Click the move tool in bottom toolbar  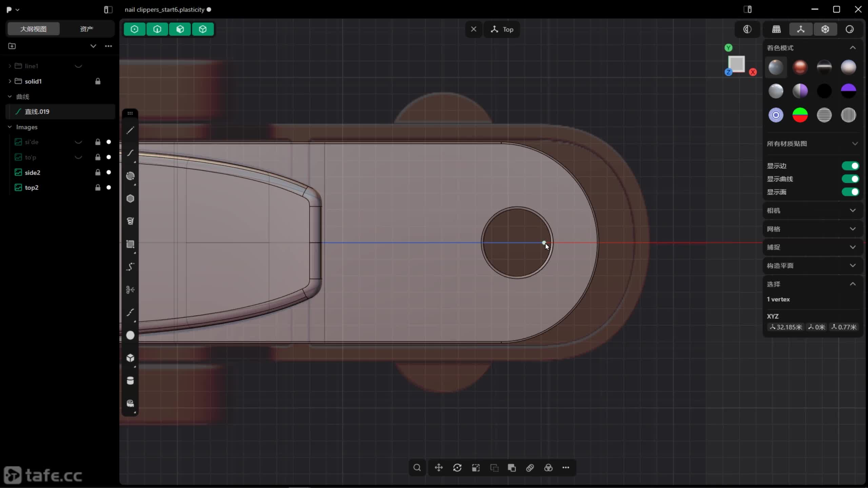click(x=439, y=468)
